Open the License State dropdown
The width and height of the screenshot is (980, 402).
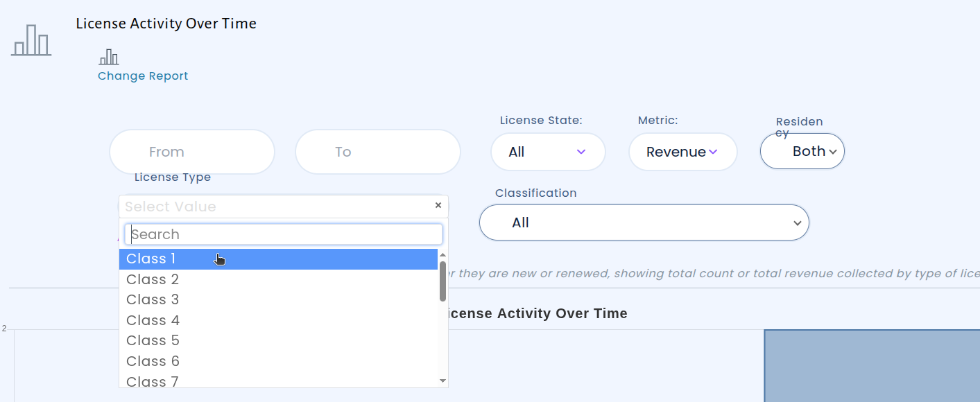[548, 152]
